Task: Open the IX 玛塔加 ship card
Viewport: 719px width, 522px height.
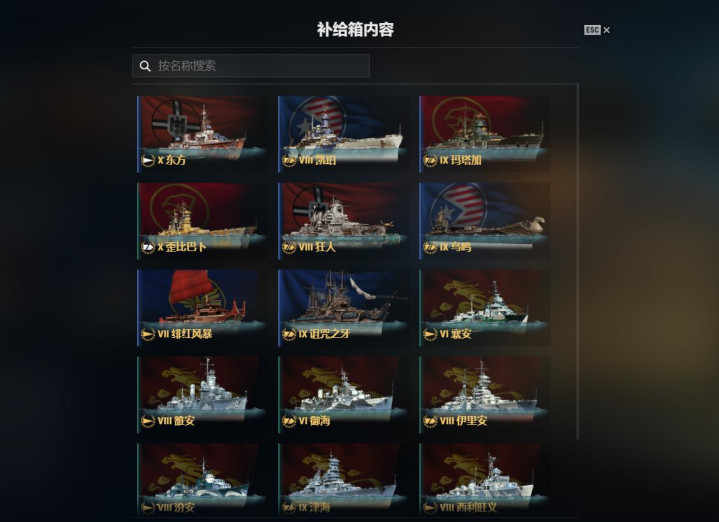Action: [x=485, y=133]
